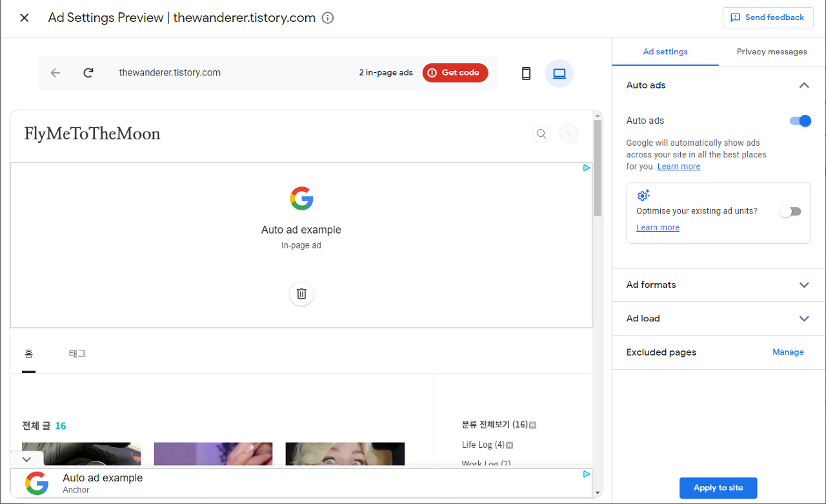
Task: Collapse the anchor ad with the chevron
Action: [26, 459]
